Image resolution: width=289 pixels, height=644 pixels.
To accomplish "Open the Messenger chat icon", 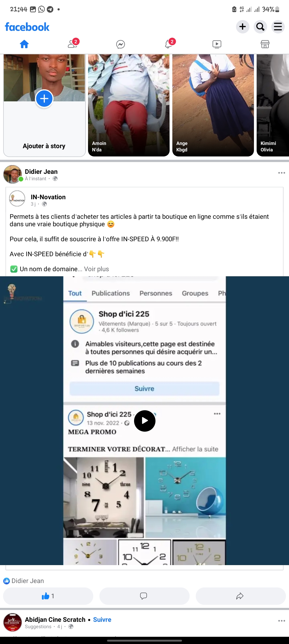I will 121,44.
